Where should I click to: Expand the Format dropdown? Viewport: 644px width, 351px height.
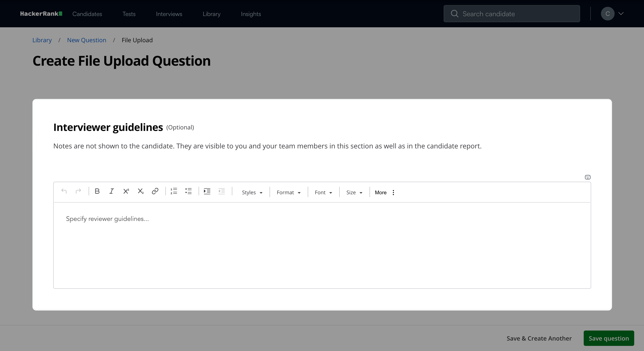pos(288,192)
